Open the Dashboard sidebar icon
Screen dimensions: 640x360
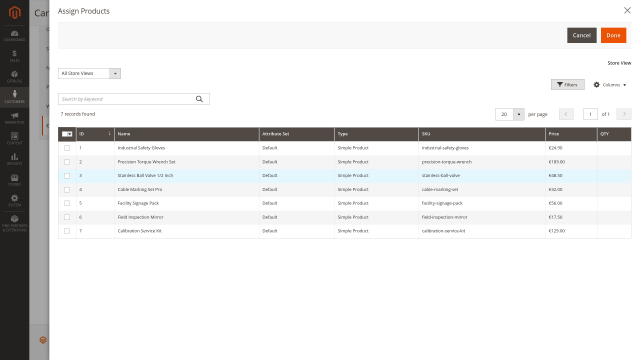coord(14,36)
